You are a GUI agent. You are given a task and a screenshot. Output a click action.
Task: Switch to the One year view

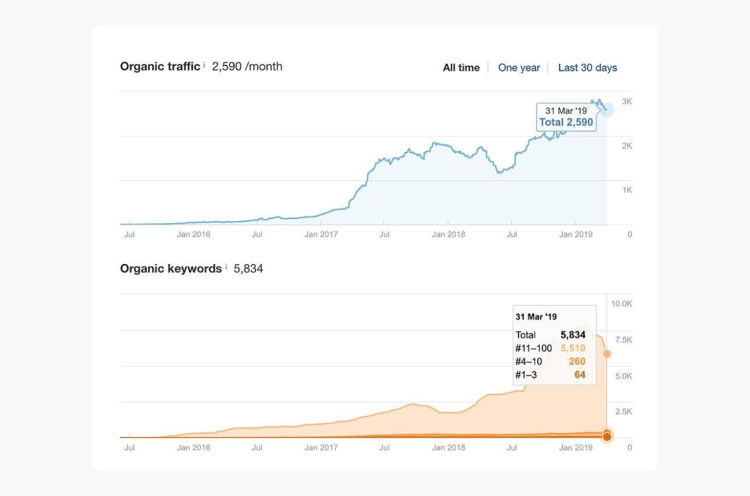pyautogui.click(x=519, y=68)
